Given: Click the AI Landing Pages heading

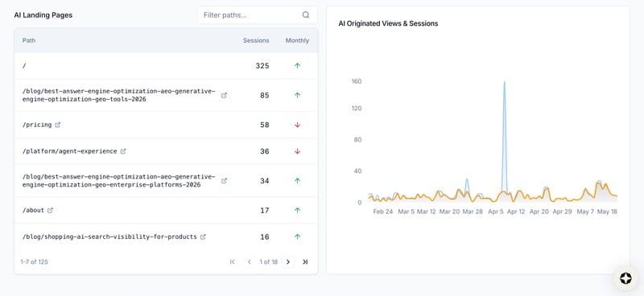Looking at the screenshot, I should 43,15.
